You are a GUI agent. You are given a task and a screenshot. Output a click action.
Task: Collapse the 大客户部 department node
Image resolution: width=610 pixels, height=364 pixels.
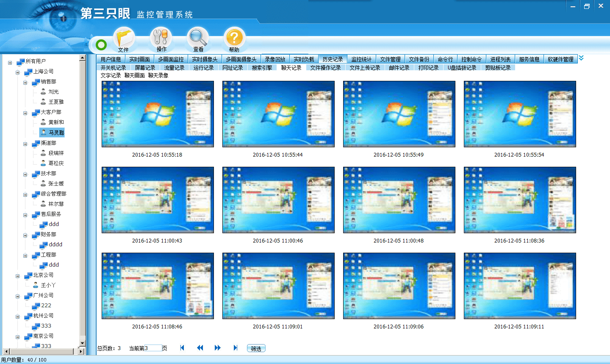25,113
